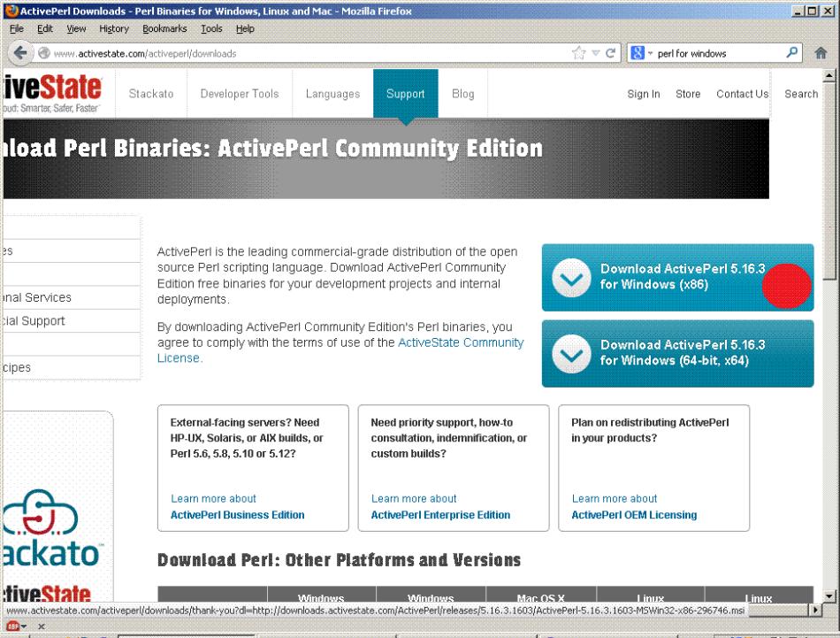Click the 'Plan on redistributing ActivePerl' text

pyautogui.click(x=650, y=430)
